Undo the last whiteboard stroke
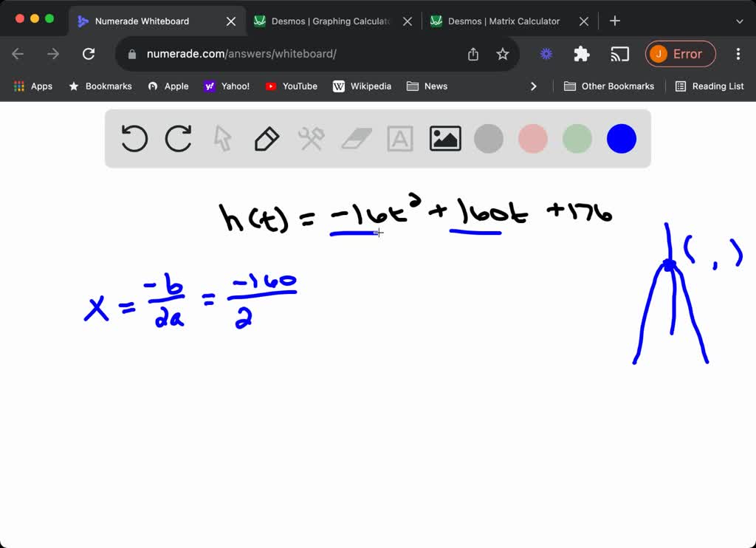The width and height of the screenshot is (756, 548). click(x=134, y=138)
